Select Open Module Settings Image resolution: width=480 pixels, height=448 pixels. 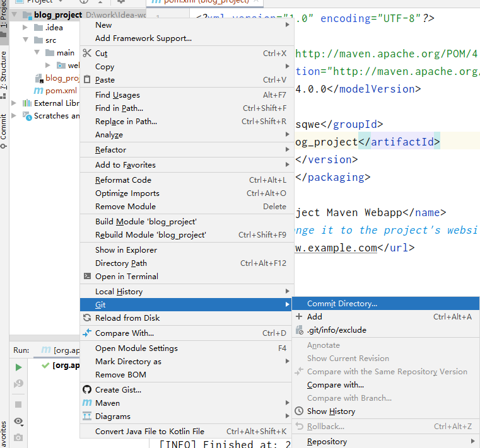point(187,348)
